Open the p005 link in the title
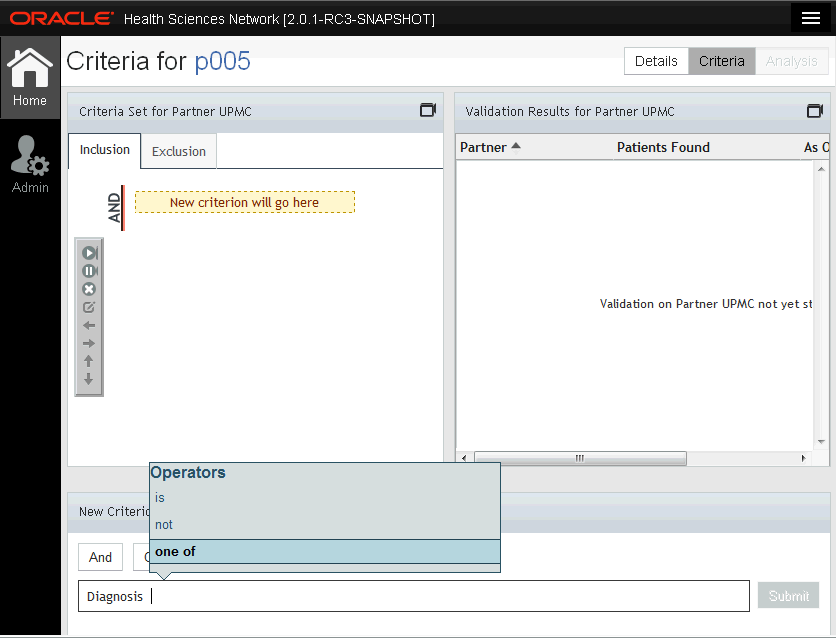 (x=222, y=61)
